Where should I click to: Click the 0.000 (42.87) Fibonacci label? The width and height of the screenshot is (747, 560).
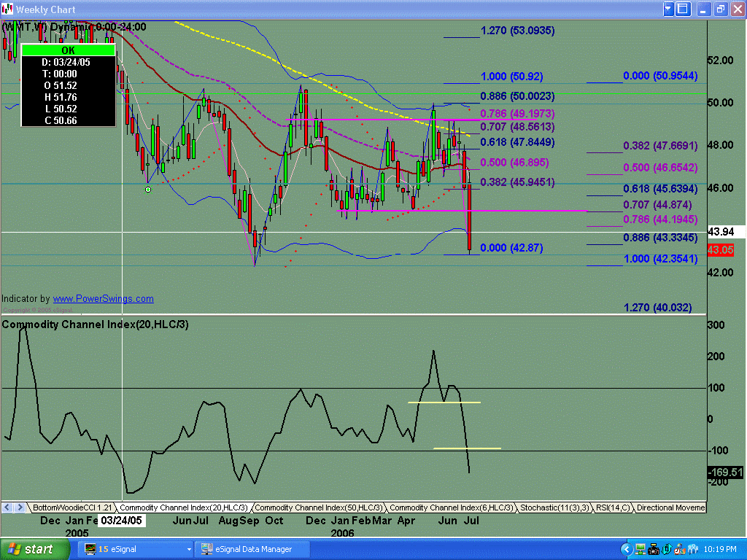(511, 248)
